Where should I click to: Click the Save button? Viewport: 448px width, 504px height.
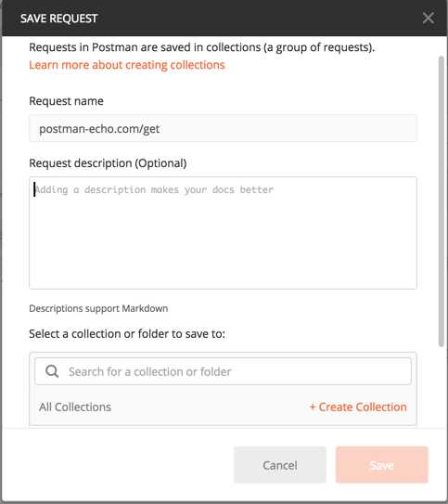[x=382, y=465]
